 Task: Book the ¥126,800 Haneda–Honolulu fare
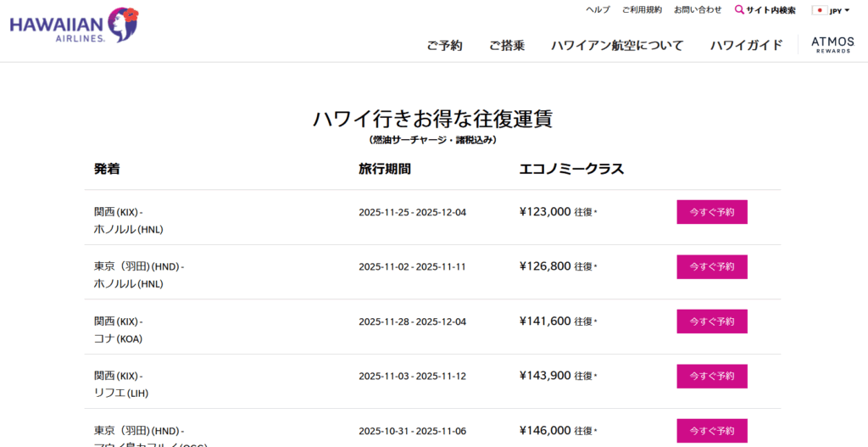712,267
